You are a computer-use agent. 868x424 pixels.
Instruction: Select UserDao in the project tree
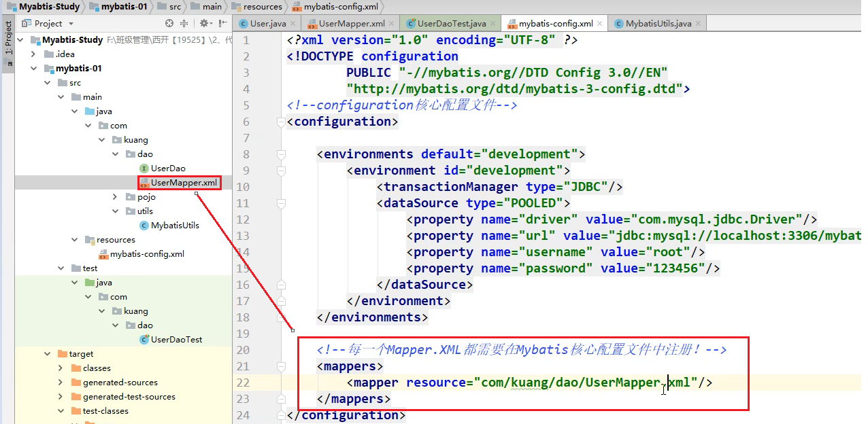tap(168, 169)
